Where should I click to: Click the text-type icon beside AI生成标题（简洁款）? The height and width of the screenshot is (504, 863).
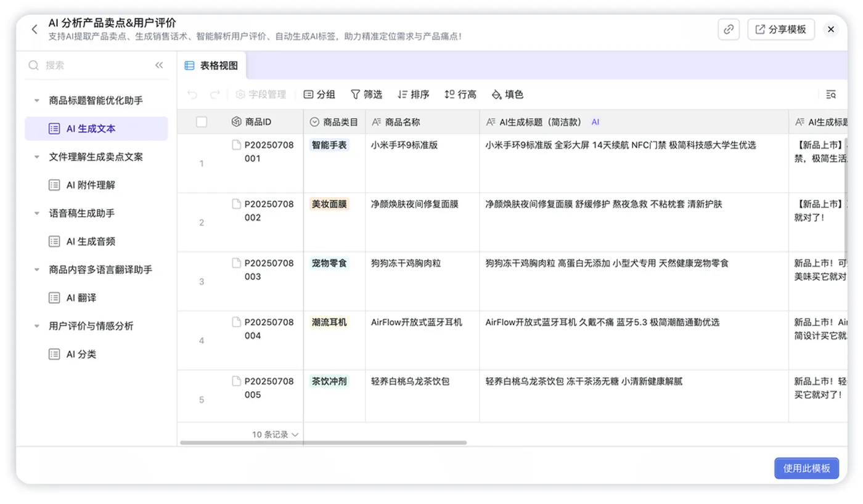[x=491, y=122]
